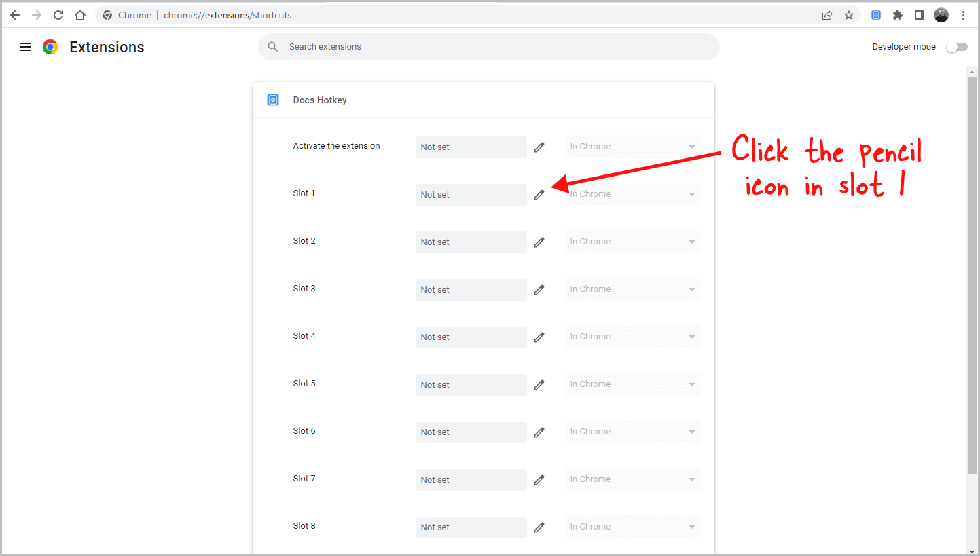
Task: Bookmark this page via the star icon
Action: tap(849, 14)
